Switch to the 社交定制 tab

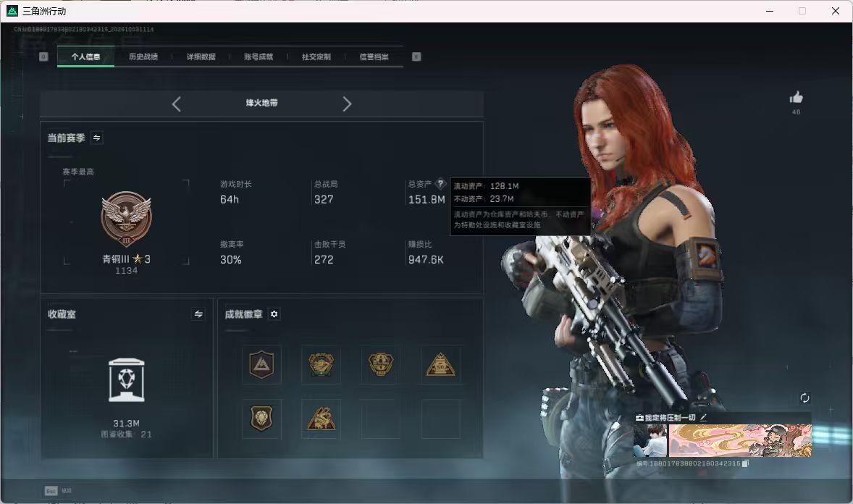(316, 56)
